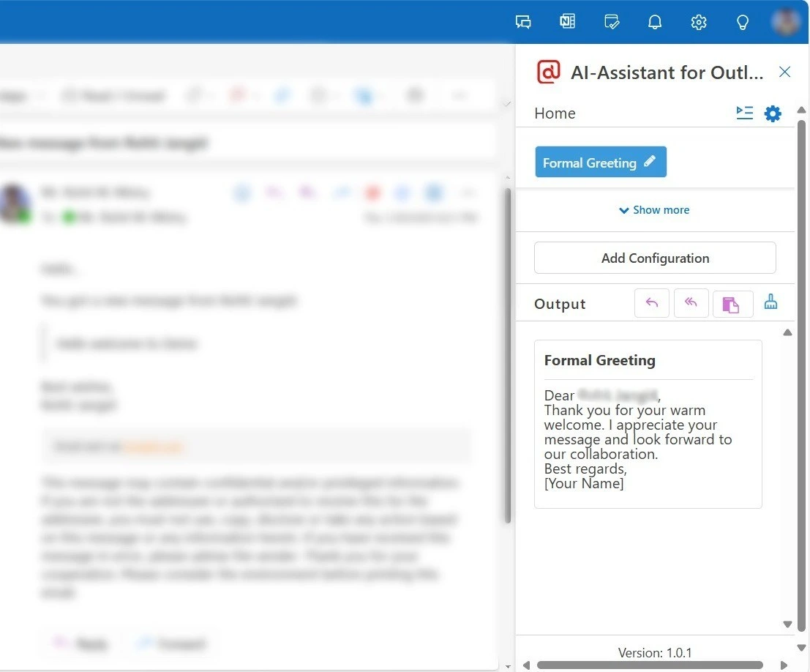Open the AI-Assistant panel settings gear

(x=773, y=113)
